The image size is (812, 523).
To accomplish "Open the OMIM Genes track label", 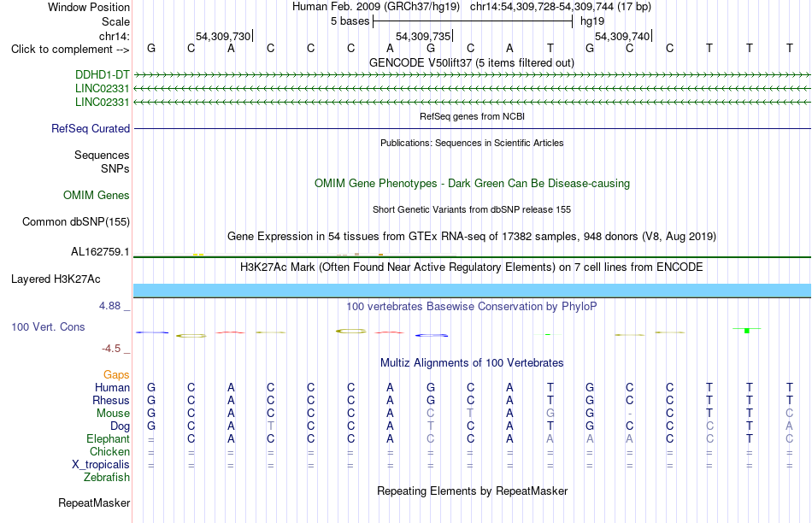I will [97, 195].
